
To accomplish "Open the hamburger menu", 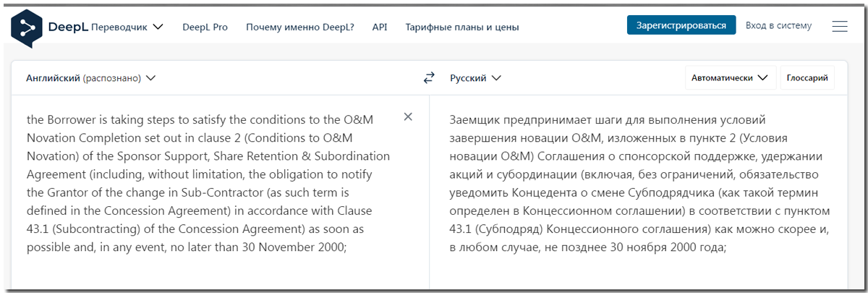I will 840,27.
